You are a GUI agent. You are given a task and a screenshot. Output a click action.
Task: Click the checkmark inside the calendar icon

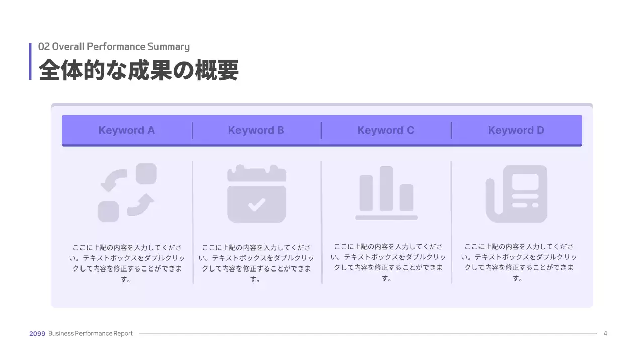[257, 204]
